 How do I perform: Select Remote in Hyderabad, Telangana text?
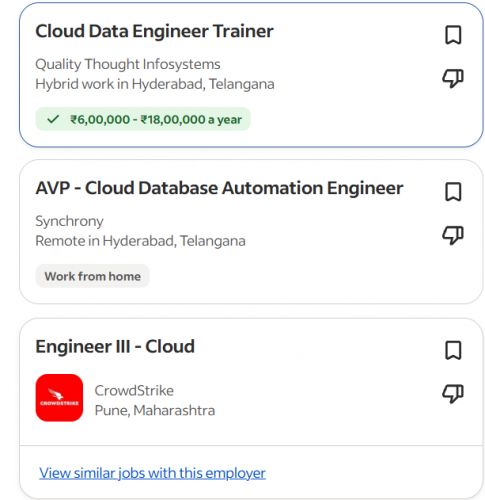(140, 241)
